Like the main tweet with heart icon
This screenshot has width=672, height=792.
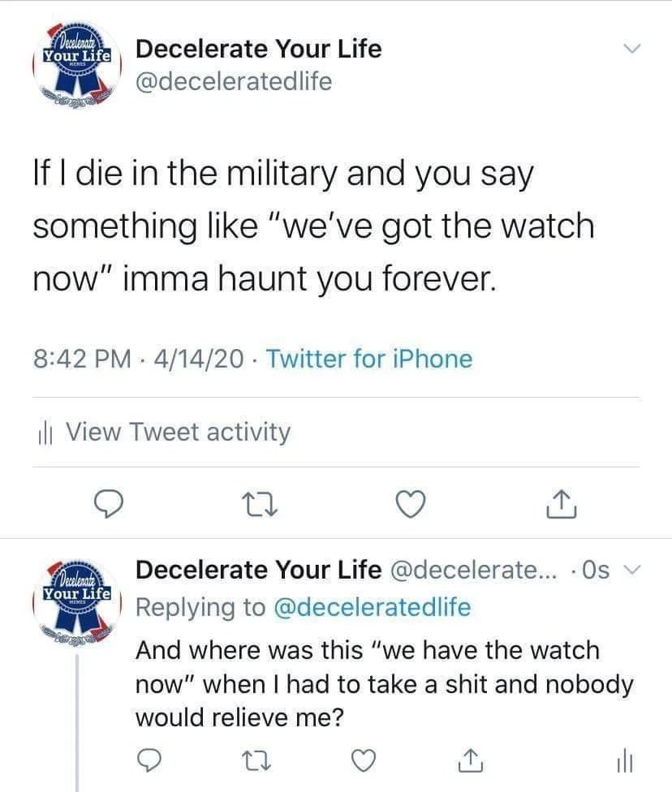(411, 505)
